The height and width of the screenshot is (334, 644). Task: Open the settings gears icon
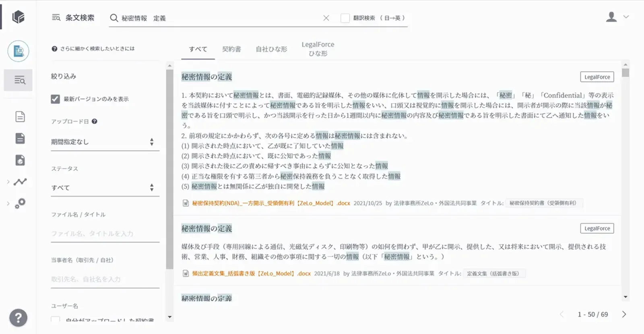click(20, 203)
